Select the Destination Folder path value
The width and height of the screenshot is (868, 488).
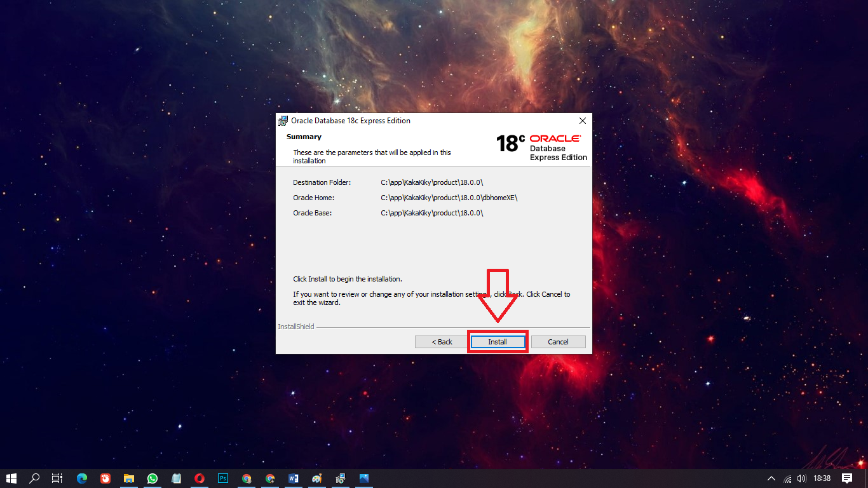432,182
